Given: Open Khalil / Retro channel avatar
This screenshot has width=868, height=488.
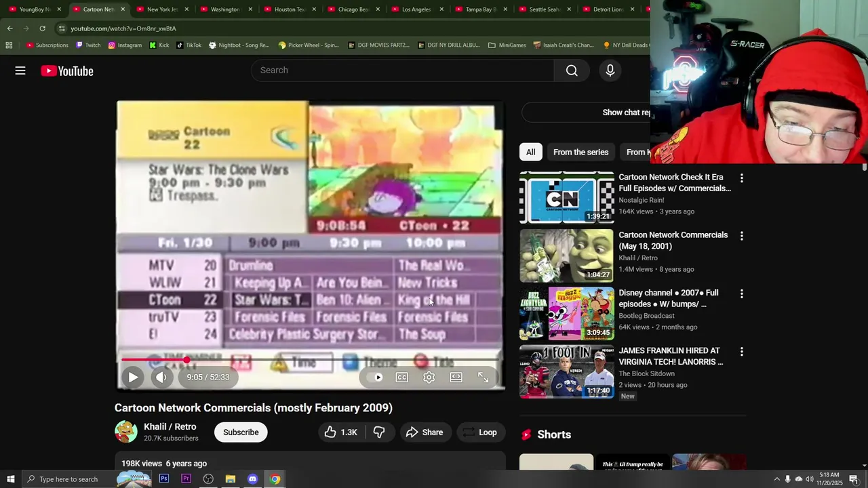Looking at the screenshot, I should point(125,432).
